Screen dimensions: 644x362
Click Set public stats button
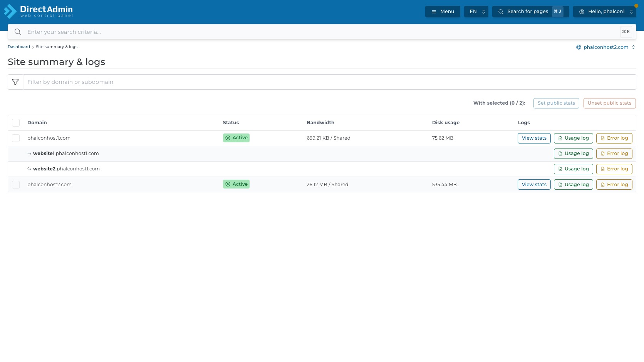coord(556,103)
